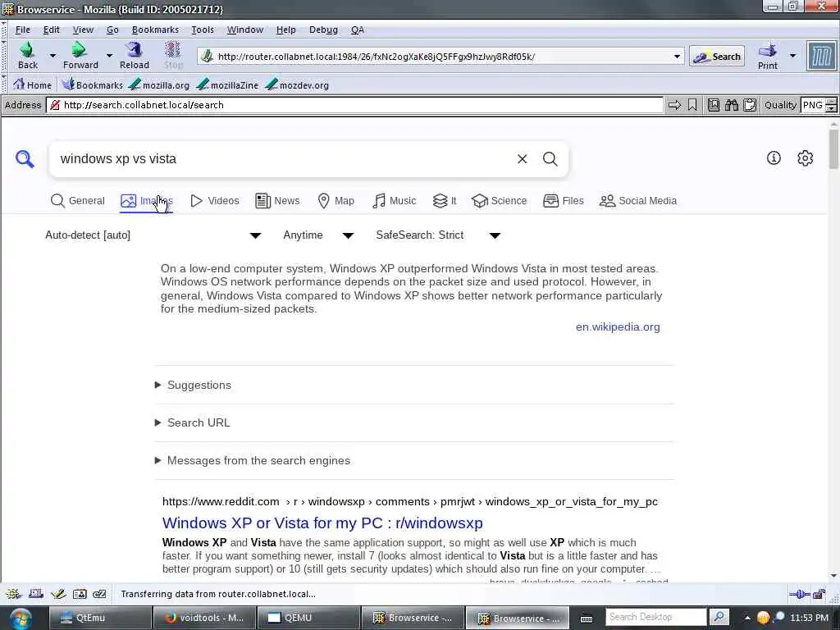Click the Navigator icon in status bar
Screen dimensions: 840x630
tap(13, 594)
